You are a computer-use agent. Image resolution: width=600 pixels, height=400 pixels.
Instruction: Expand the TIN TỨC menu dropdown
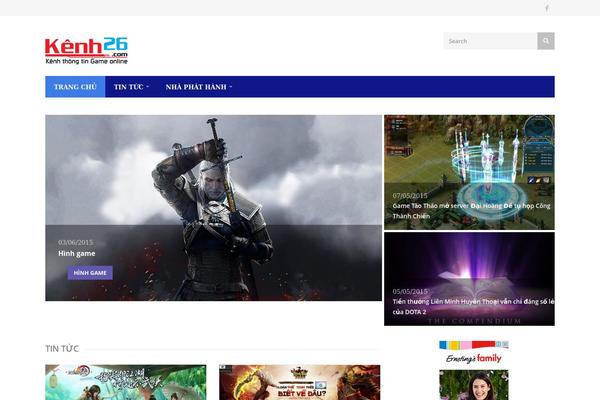pos(131,87)
